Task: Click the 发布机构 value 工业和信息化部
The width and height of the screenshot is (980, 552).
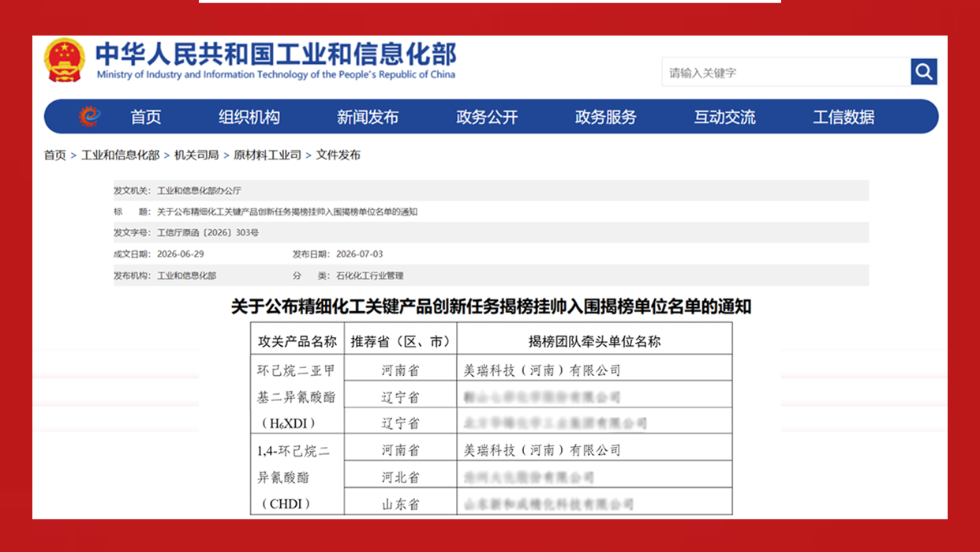Action: (186, 276)
